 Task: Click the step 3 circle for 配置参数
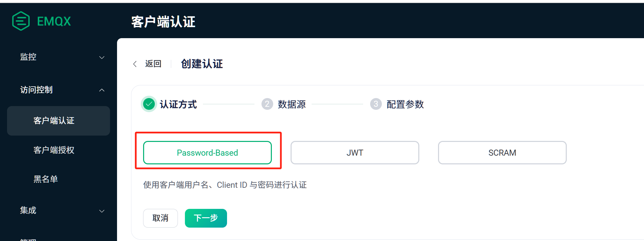pyautogui.click(x=375, y=104)
